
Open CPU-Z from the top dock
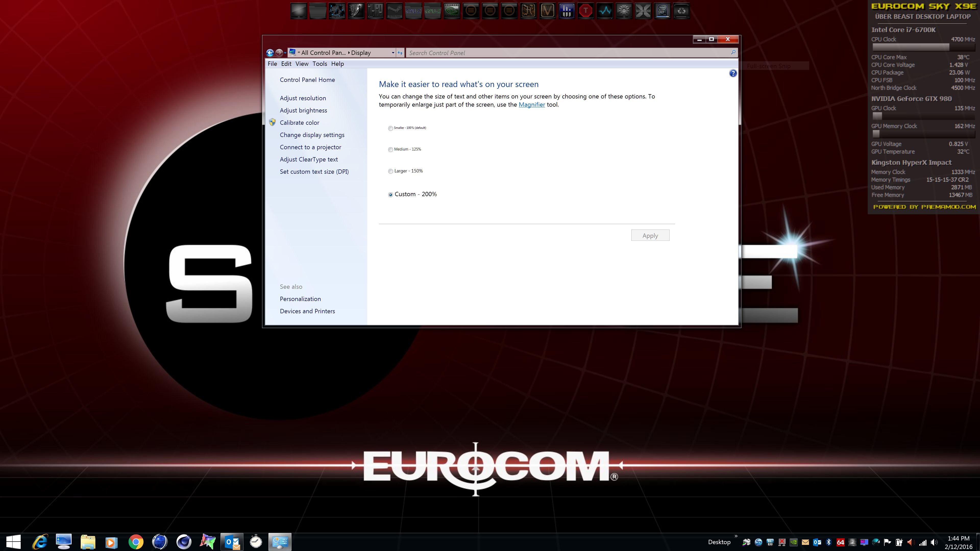click(x=413, y=11)
